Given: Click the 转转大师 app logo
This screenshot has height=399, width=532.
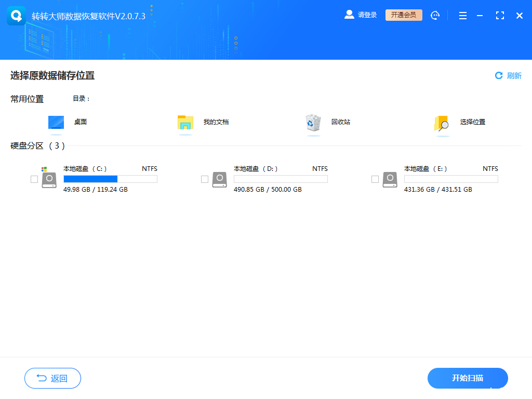Looking at the screenshot, I should point(16,15).
